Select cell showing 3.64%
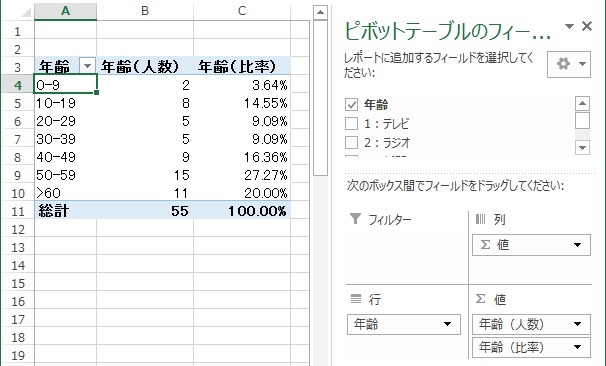606x366 pixels. pos(242,85)
